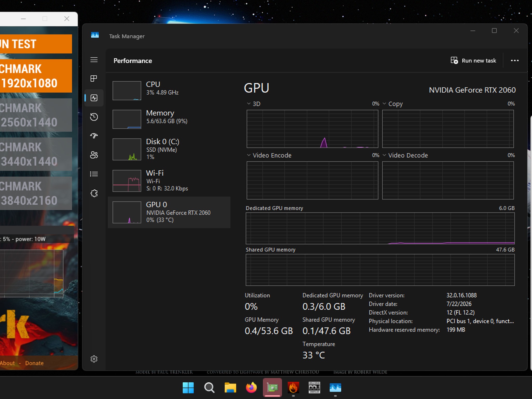The image size is (532, 399).
Task: Click Run new task button
Action: point(473,61)
